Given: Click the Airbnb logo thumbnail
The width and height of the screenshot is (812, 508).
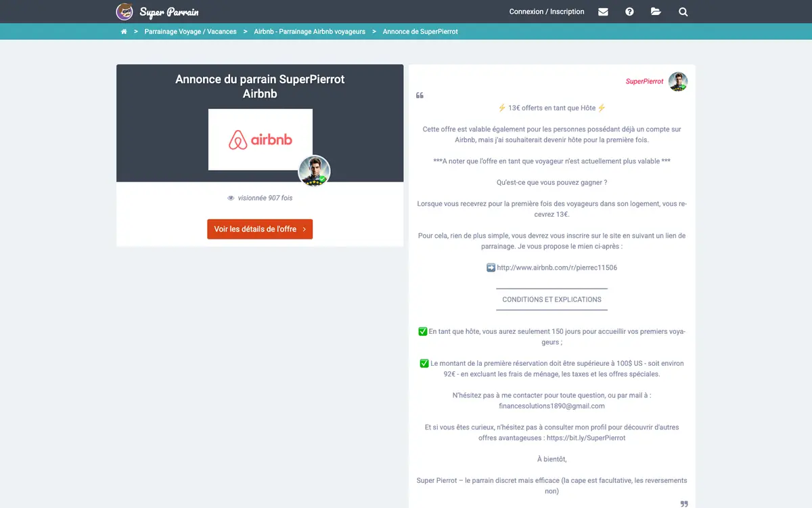Looking at the screenshot, I should [x=261, y=140].
